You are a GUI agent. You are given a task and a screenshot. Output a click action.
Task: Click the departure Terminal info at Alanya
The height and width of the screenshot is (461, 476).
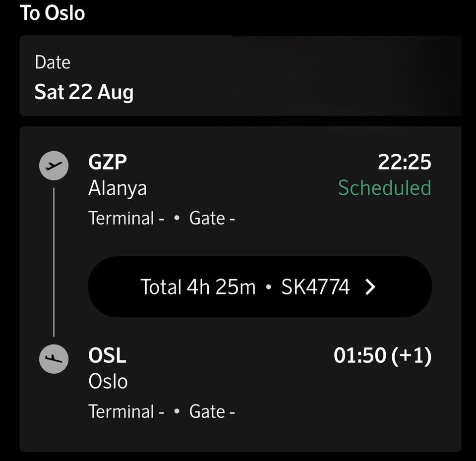(126, 218)
